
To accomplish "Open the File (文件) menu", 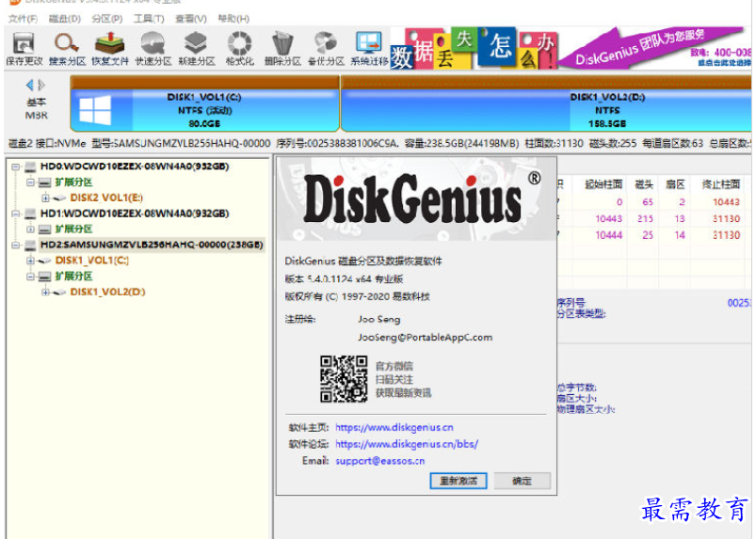I will point(23,19).
